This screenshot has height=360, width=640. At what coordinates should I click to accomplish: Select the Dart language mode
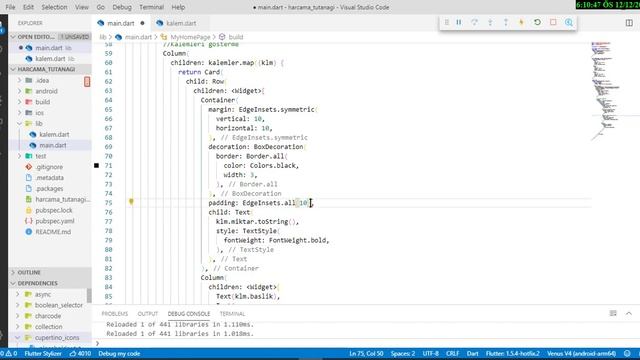coord(472,353)
